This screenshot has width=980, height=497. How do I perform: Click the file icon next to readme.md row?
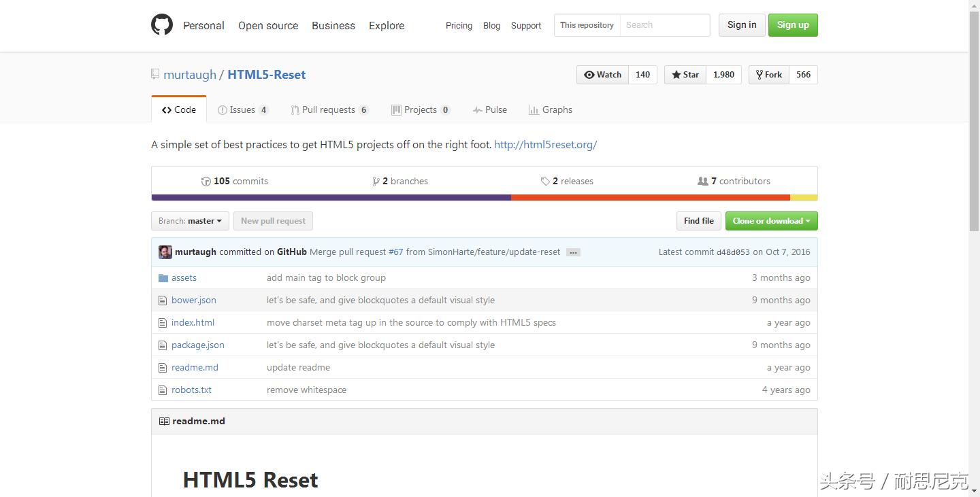click(x=163, y=367)
